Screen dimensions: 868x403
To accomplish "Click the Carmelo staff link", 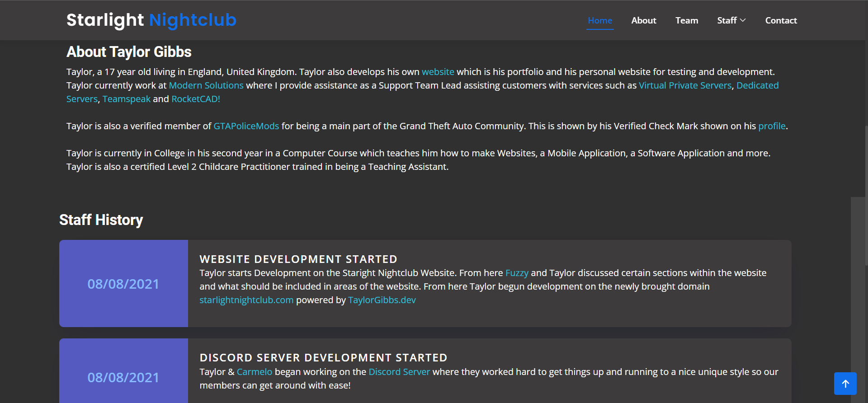I will 254,372.
